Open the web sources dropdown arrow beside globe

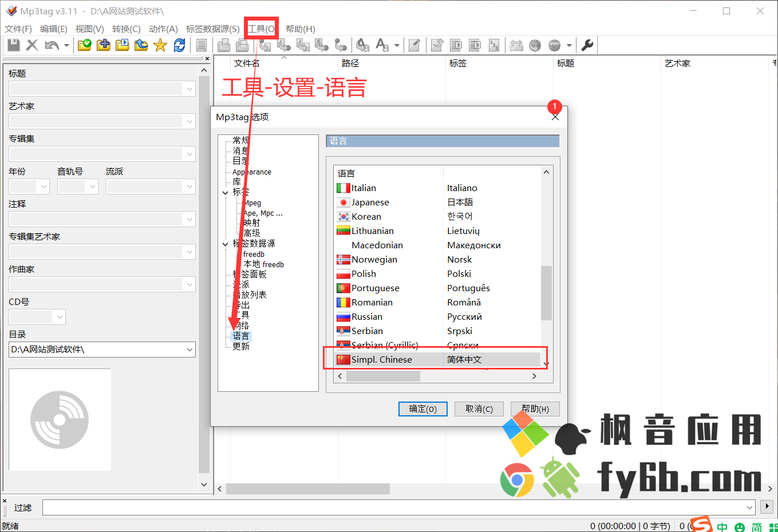[569, 45]
